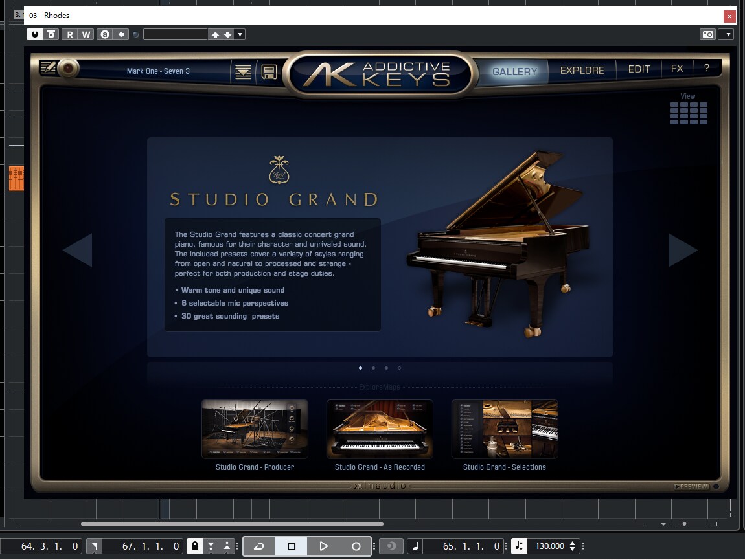The image size is (745, 560).
Task: Toggle the tempo track button
Action: point(520,546)
